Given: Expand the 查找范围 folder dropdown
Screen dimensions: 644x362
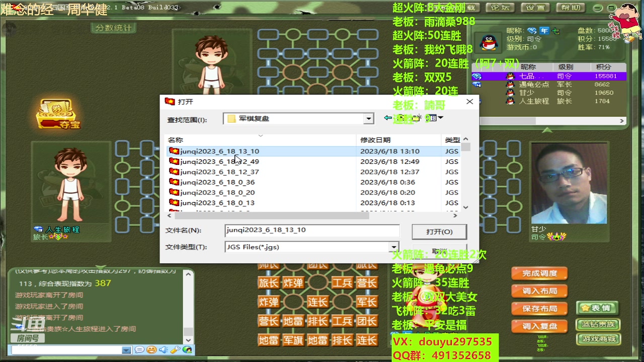Looking at the screenshot, I should tap(369, 119).
